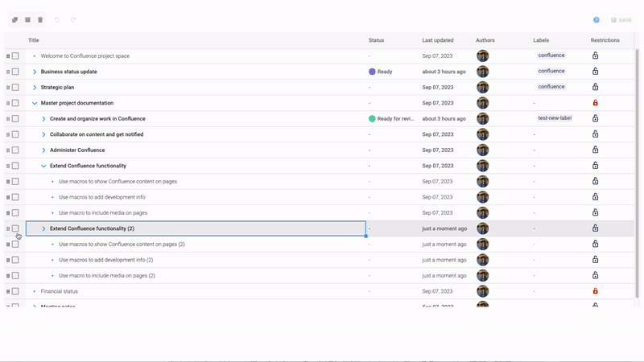
Task: Click the archive icon in toolbar
Action: (27, 19)
